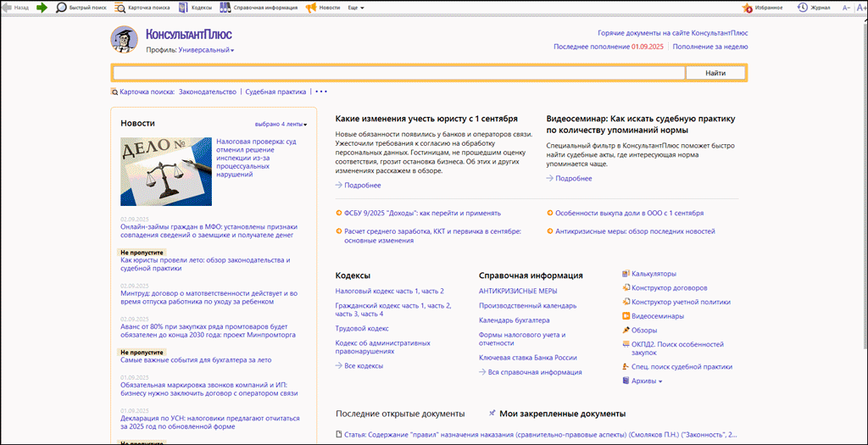Open Пополнение за неделю link
The image size is (868, 445).
pos(710,47)
